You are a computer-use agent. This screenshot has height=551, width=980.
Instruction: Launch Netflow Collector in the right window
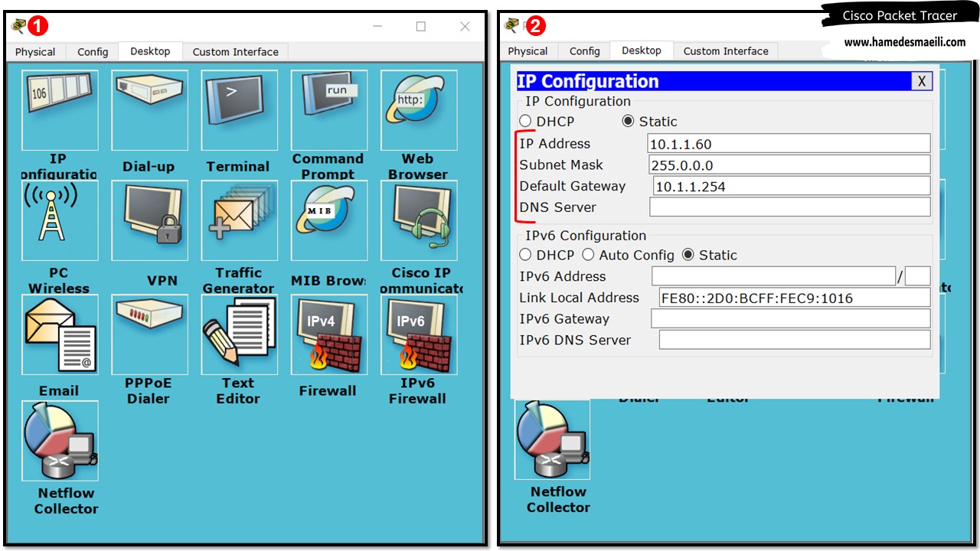pos(552,440)
